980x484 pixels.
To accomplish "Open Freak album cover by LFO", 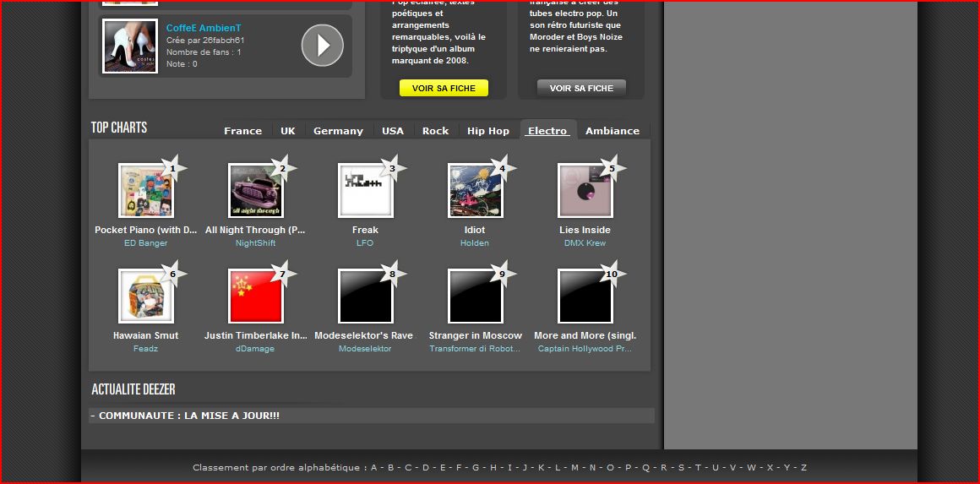I will click(366, 191).
